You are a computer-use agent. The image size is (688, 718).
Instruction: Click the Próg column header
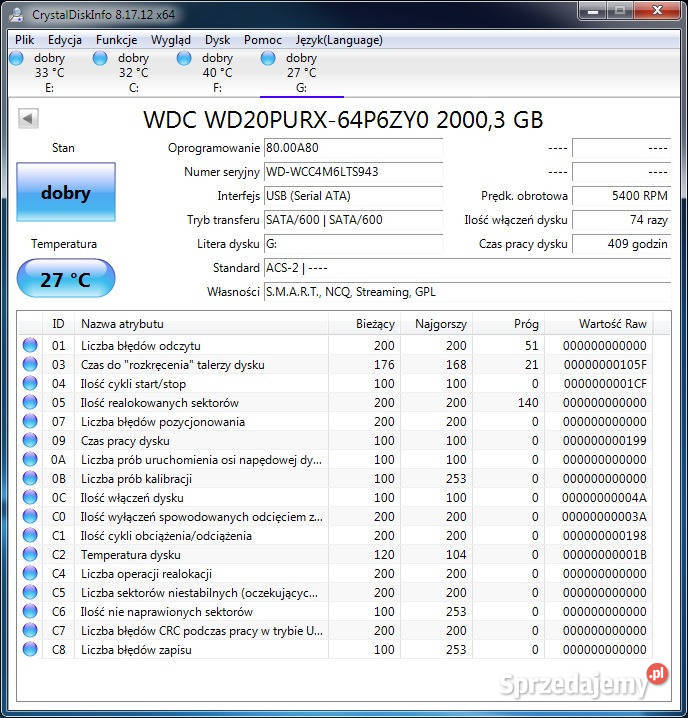coord(508,324)
